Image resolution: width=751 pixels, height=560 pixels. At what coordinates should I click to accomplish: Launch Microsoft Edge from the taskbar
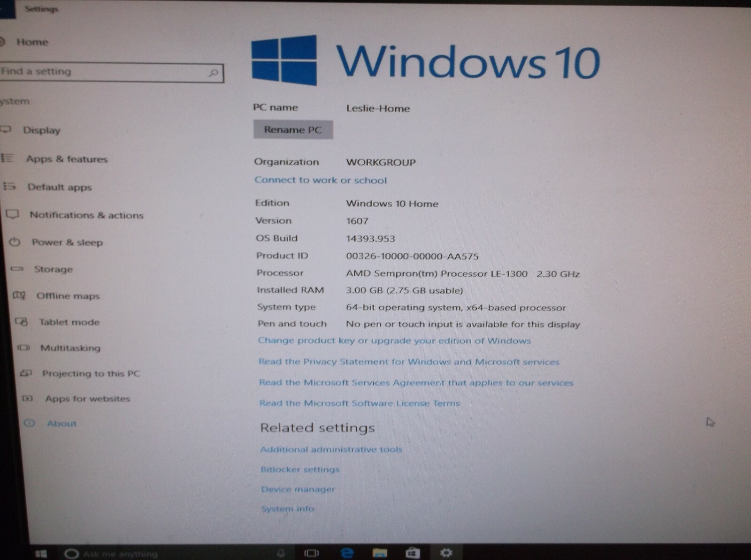coord(347,553)
